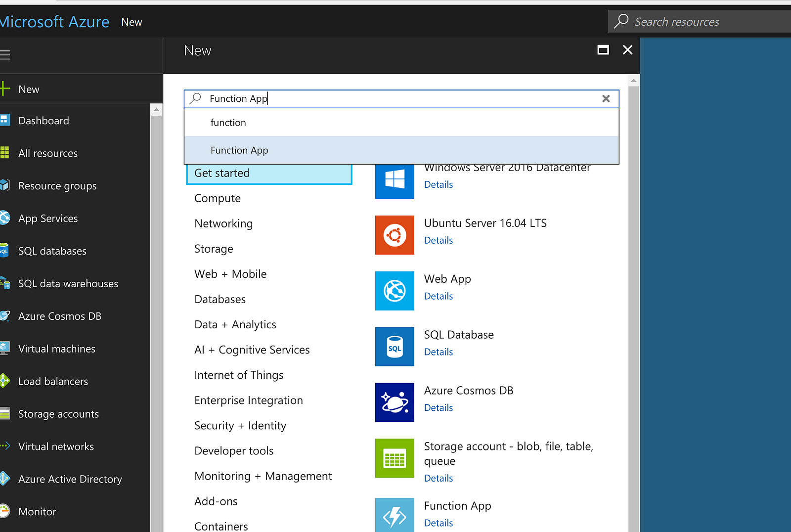Click the sidebar scrollbar up arrow

click(156, 110)
